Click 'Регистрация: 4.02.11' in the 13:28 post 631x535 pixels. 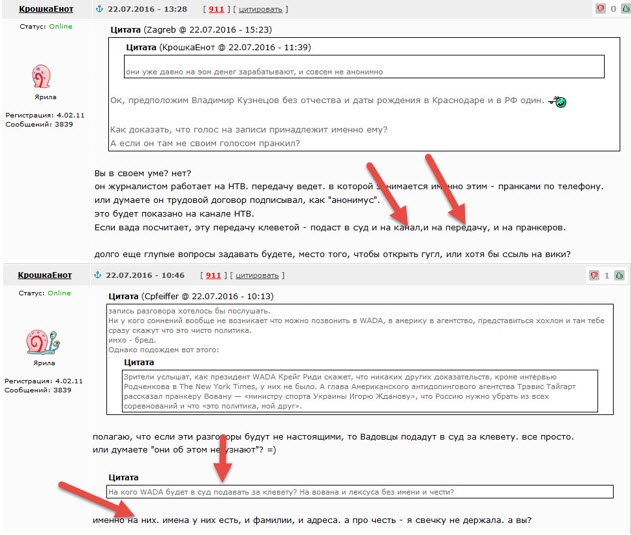click(45, 115)
